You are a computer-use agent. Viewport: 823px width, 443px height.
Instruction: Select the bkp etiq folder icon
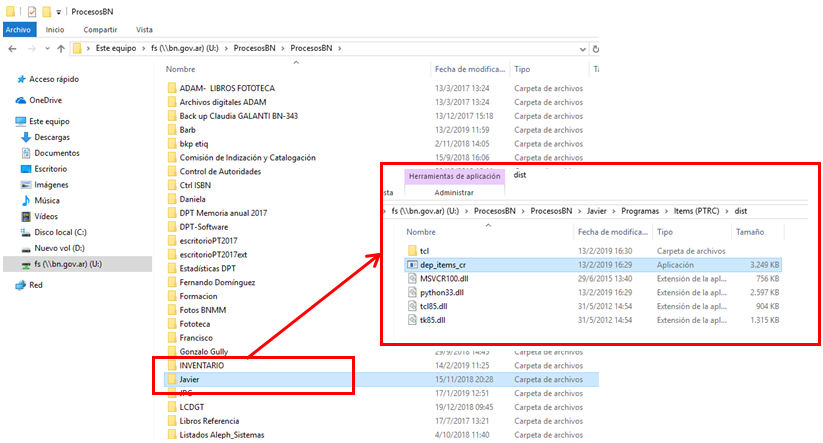point(172,144)
